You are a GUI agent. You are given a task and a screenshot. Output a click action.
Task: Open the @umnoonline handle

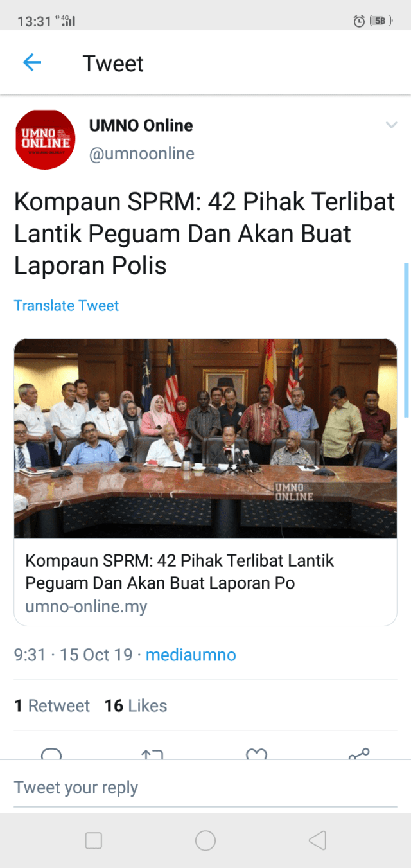tap(141, 154)
